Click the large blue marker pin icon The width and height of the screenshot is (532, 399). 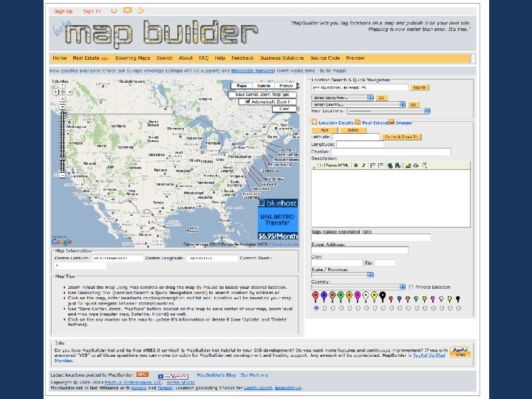tap(324, 296)
